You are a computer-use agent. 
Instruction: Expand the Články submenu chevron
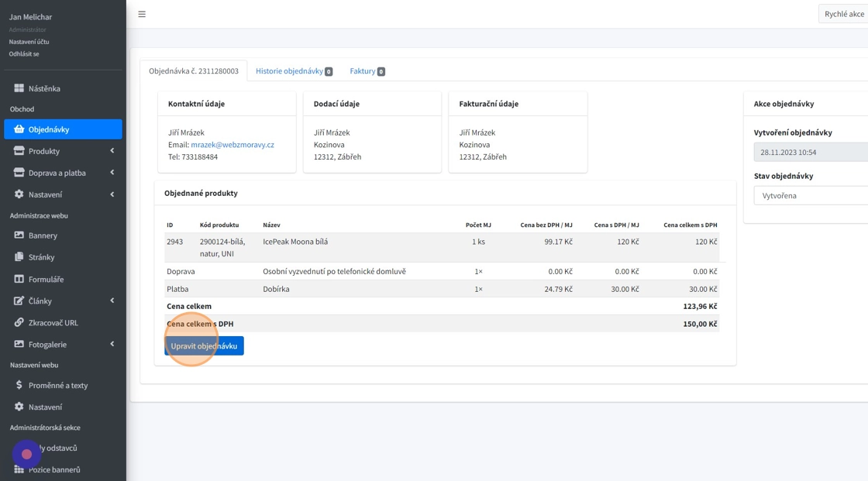pyautogui.click(x=112, y=301)
